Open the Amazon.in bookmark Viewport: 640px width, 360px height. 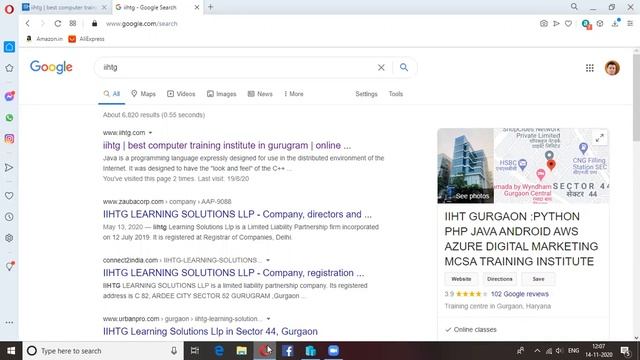44,39
